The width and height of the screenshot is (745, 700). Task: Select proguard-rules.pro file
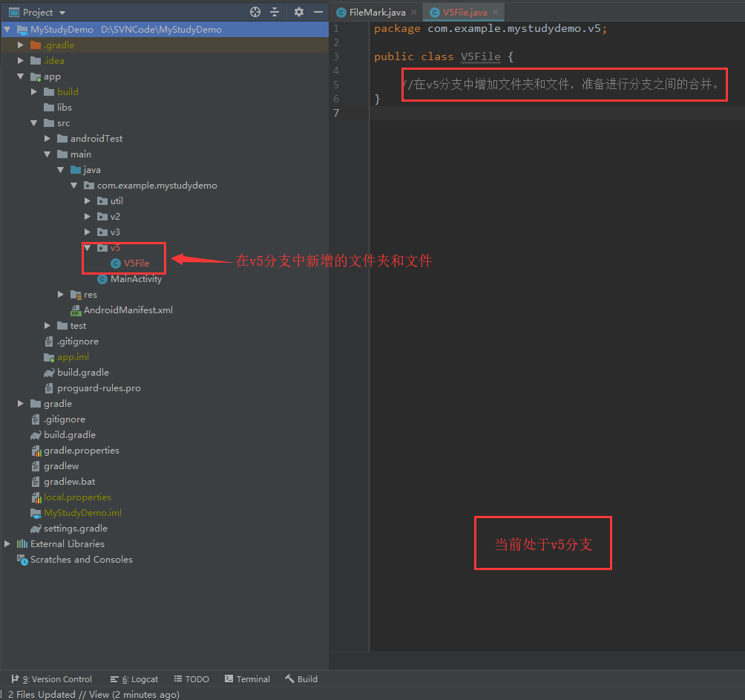[99, 389]
